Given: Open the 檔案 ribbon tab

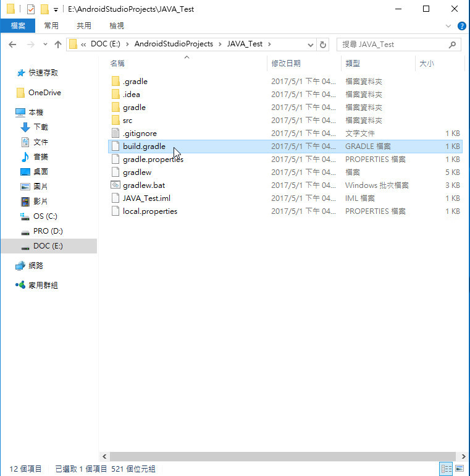Looking at the screenshot, I should coord(18,26).
